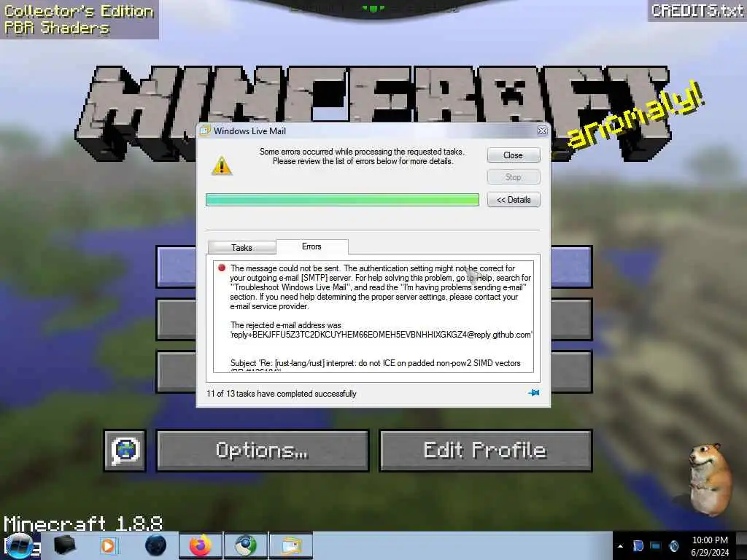Open the dark blue globe taskbar icon
The width and height of the screenshot is (747, 560).
[156, 545]
